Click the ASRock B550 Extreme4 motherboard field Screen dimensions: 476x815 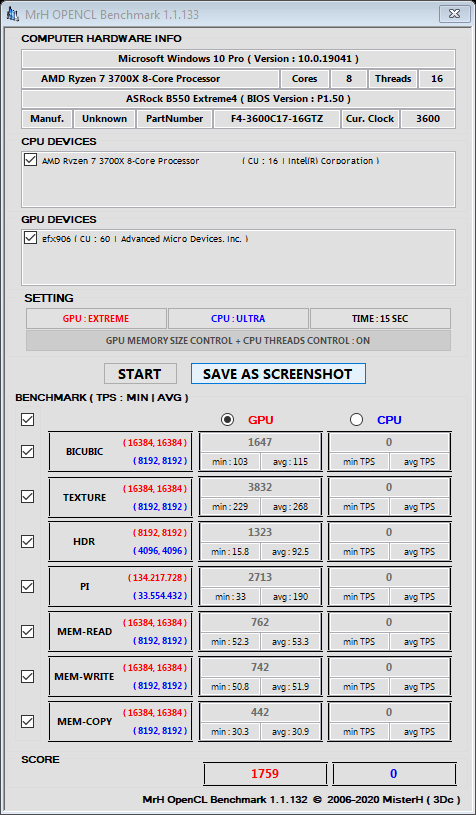pyautogui.click(x=239, y=98)
